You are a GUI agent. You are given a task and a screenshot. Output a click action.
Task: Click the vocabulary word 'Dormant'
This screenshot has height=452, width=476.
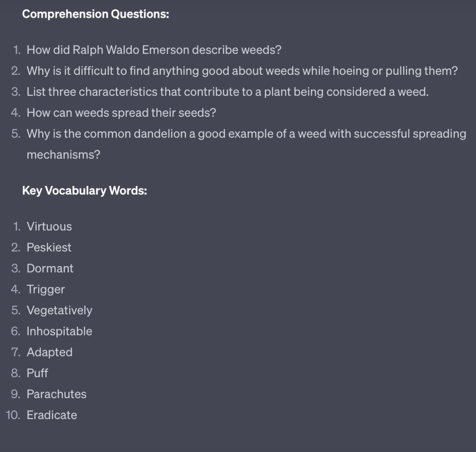point(50,268)
